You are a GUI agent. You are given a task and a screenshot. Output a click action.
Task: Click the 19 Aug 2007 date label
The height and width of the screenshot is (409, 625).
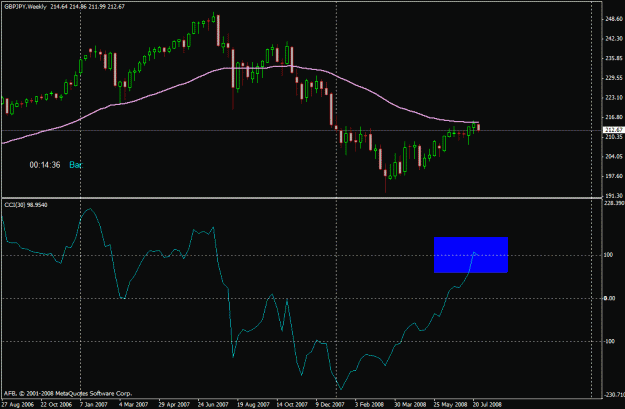pyautogui.click(x=252, y=405)
